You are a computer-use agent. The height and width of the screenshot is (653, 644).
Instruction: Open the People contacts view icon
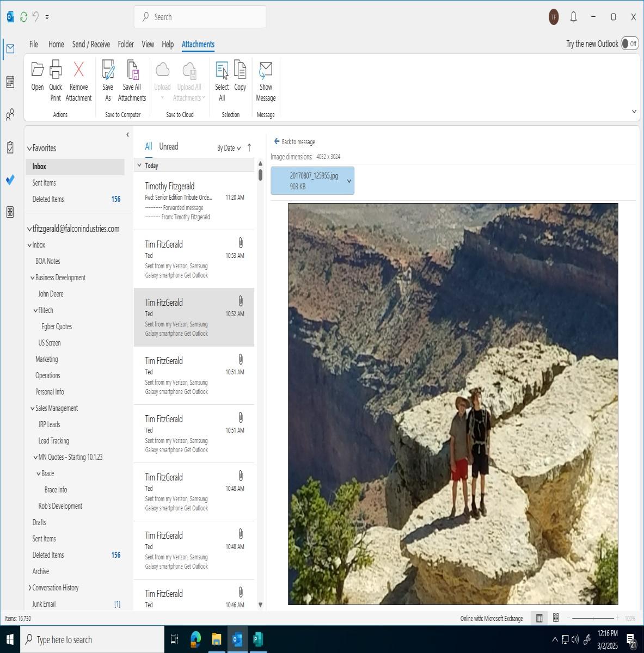pos(10,115)
